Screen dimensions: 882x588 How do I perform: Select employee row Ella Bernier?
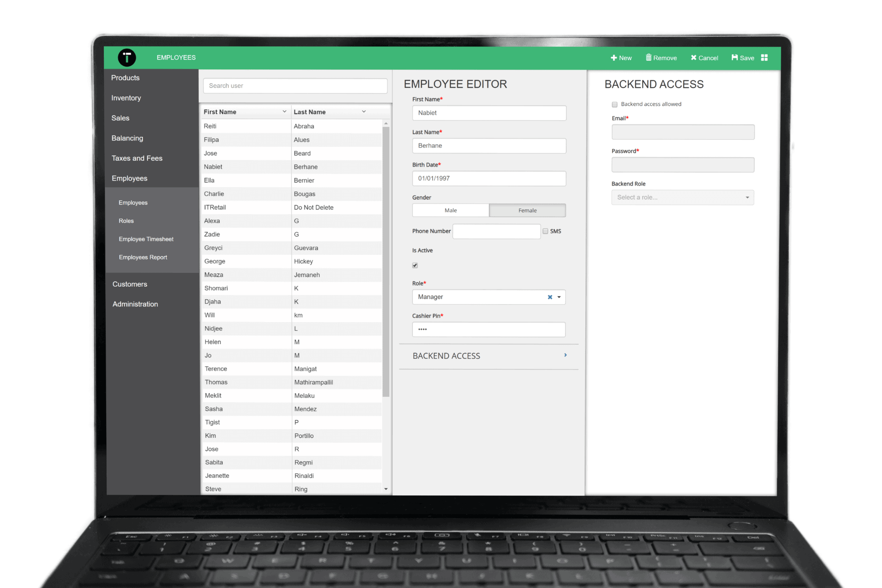[292, 181]
